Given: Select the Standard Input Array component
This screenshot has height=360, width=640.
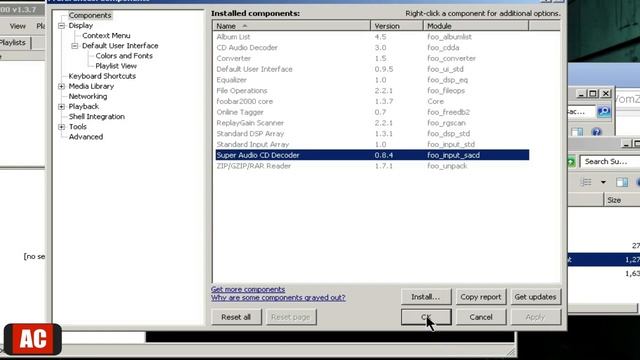Looking at the screenshot, I should [x=372, y=144].
